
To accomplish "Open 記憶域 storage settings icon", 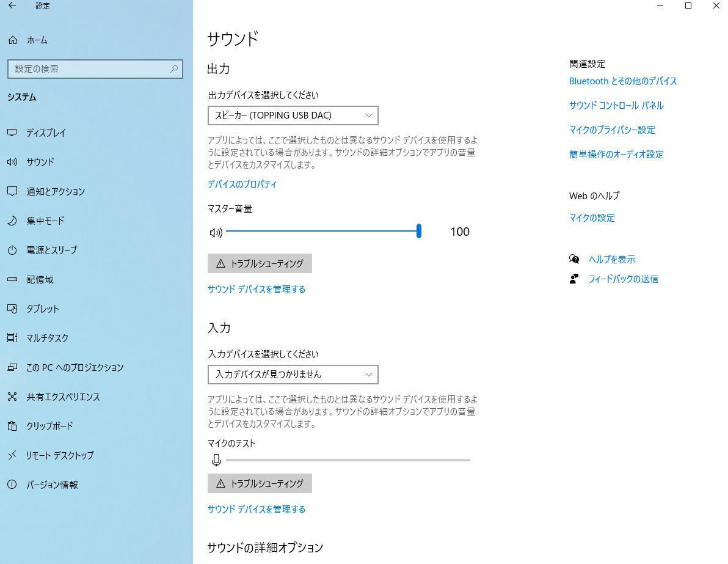I will pos(13,279).
